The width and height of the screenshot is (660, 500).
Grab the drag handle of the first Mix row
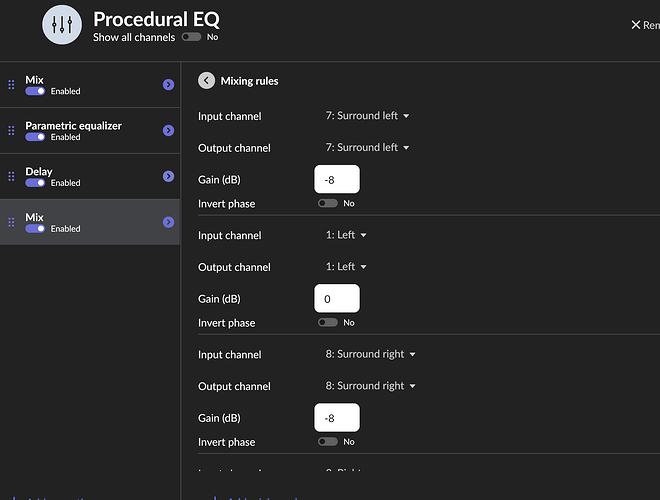tap(11, 85)
